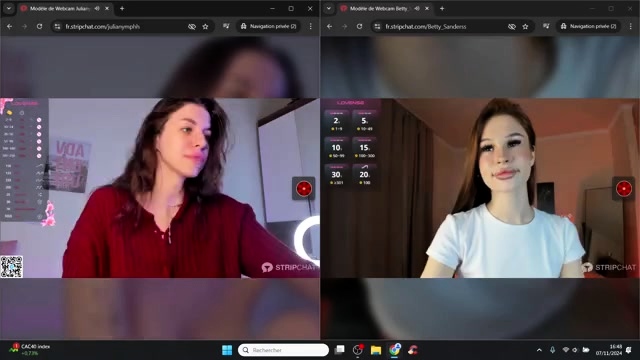Click the taskbar Rechercher search box
Image resolution: width=640 pixels, height=360 pixels.
pyautogui.click(x=283, y=350)
